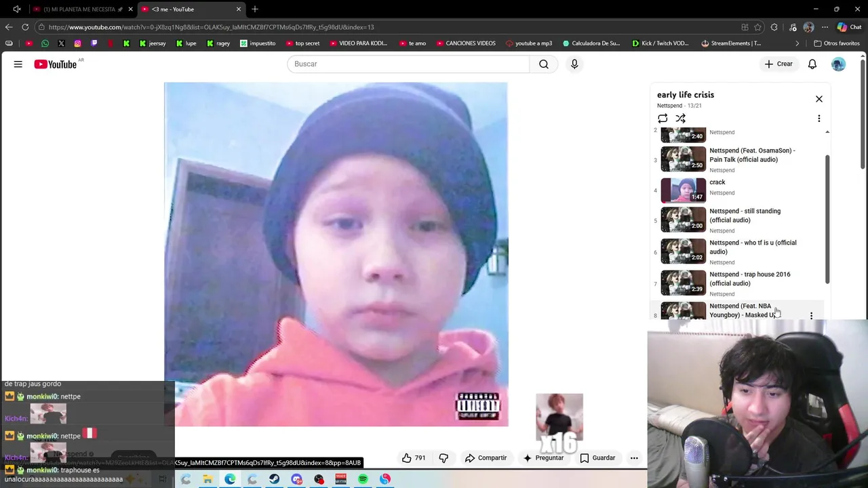Open the YouTube account avatar menu
The width and height of the screenshot is (868, 488).
click(x=839, y=64)
